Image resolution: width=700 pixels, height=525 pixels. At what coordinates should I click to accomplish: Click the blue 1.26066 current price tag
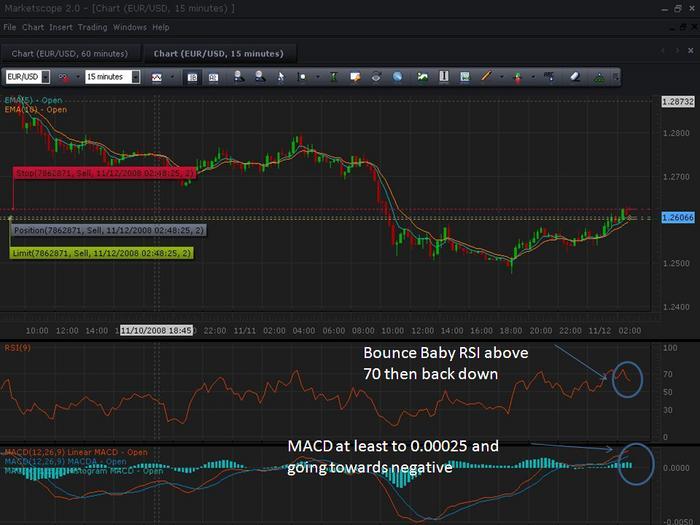pyautogui.click(x=678, y=217)
